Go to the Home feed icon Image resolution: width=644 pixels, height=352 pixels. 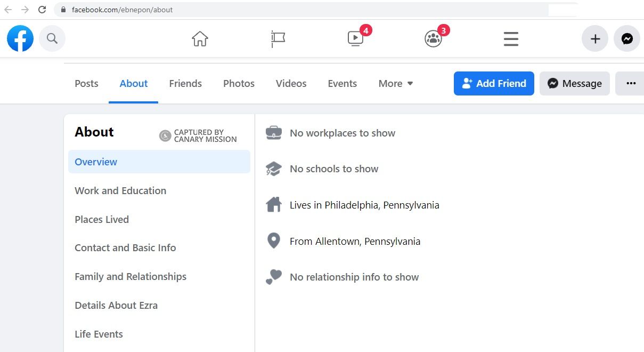(200, 39)
